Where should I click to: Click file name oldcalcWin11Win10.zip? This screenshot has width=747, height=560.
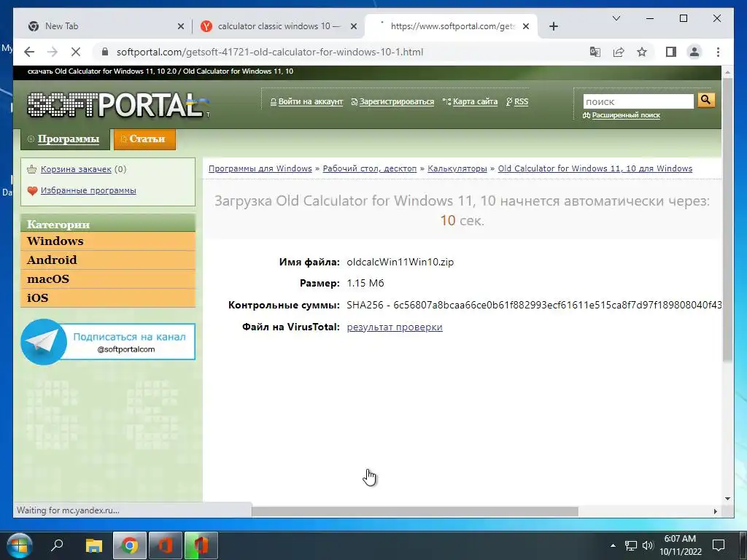tap(400, 262)
